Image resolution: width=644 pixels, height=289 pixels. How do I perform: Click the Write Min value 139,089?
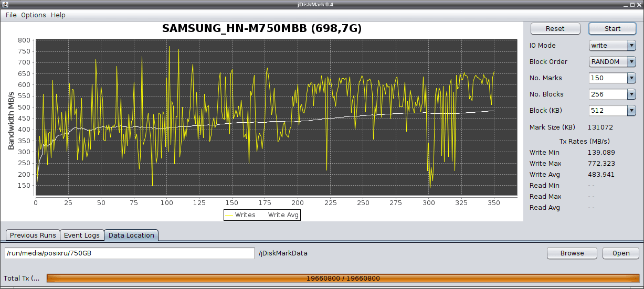tap(601, 153)
